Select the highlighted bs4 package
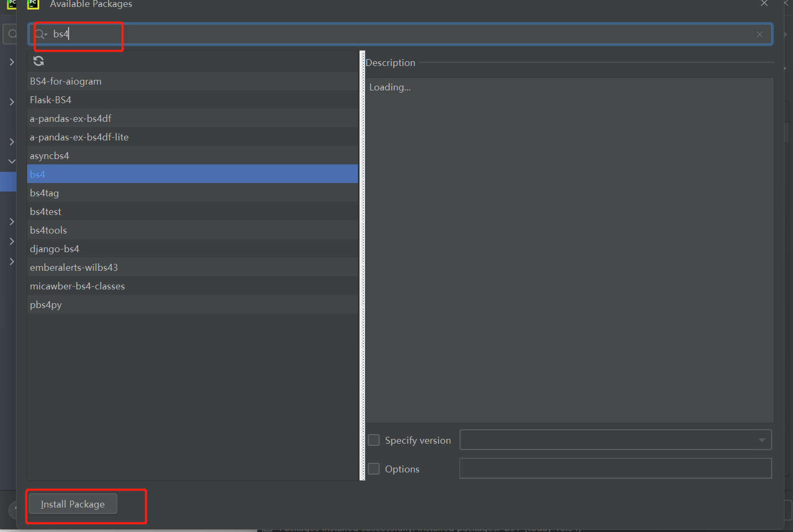 click(193, 174)
